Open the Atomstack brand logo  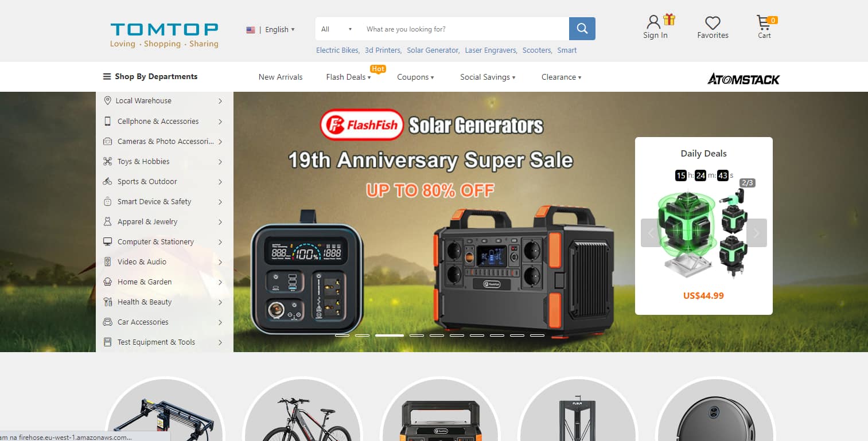pos(744,79)
